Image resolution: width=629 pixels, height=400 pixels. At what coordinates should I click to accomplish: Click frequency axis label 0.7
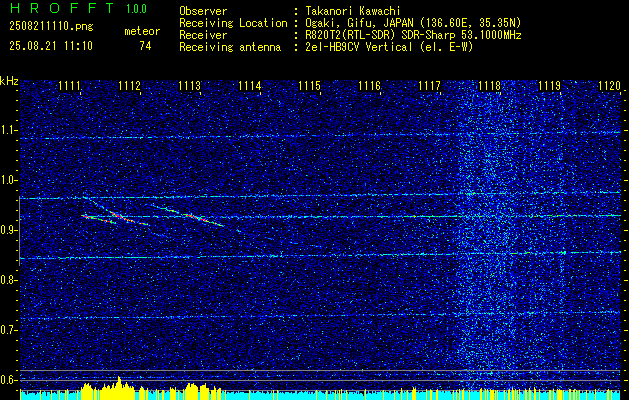tap(8, 330)
